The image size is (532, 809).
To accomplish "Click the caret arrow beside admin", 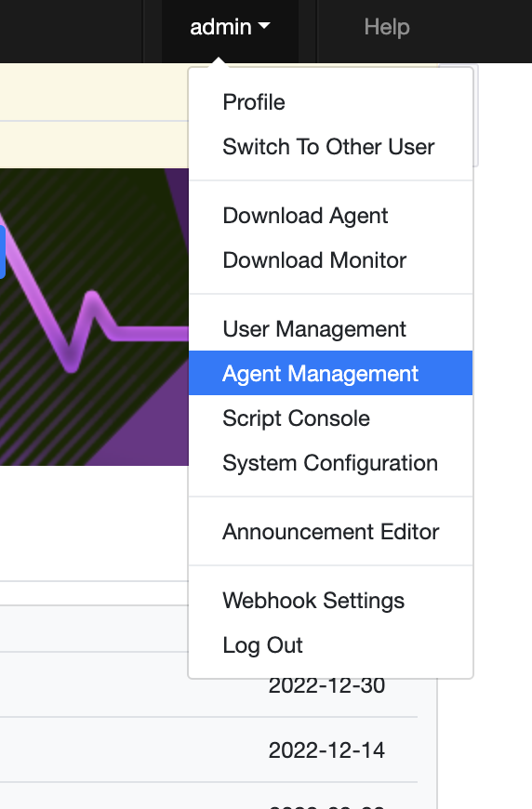I will point(264,25).
